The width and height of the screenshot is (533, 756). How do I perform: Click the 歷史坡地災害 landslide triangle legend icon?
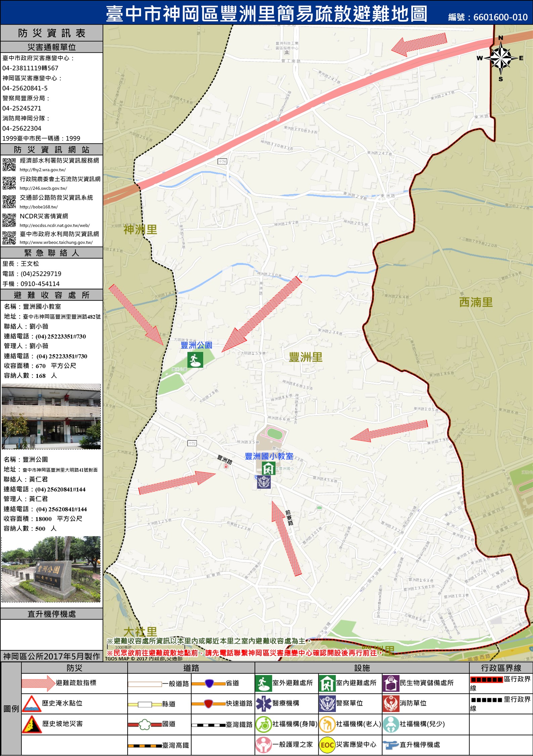[32, 724]
